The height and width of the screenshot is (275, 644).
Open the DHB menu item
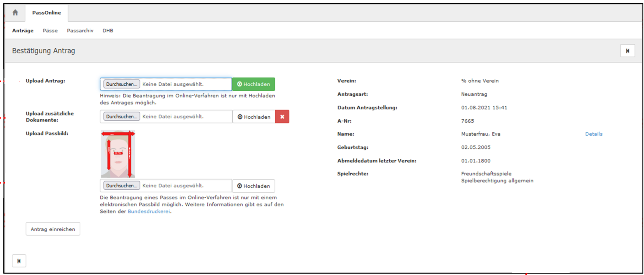[x=108, y=31]
